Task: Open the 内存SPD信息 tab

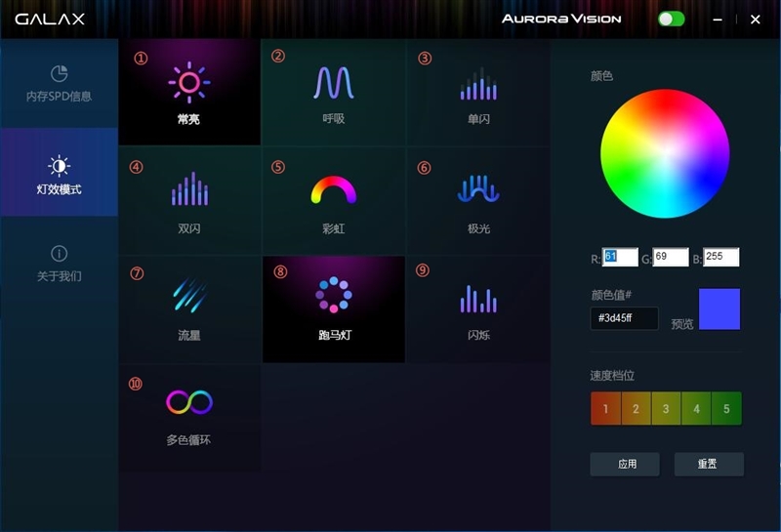Action: point(59,84)
